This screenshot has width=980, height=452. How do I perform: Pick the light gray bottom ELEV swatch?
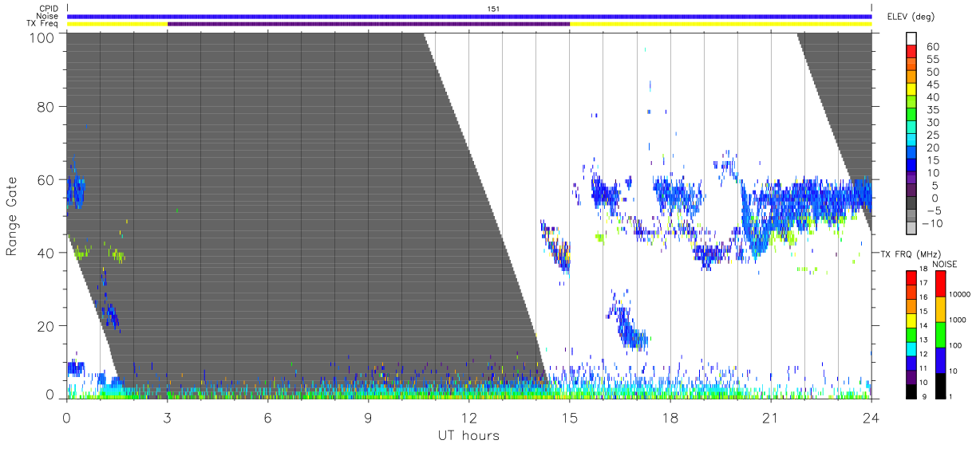click(911, 226)
